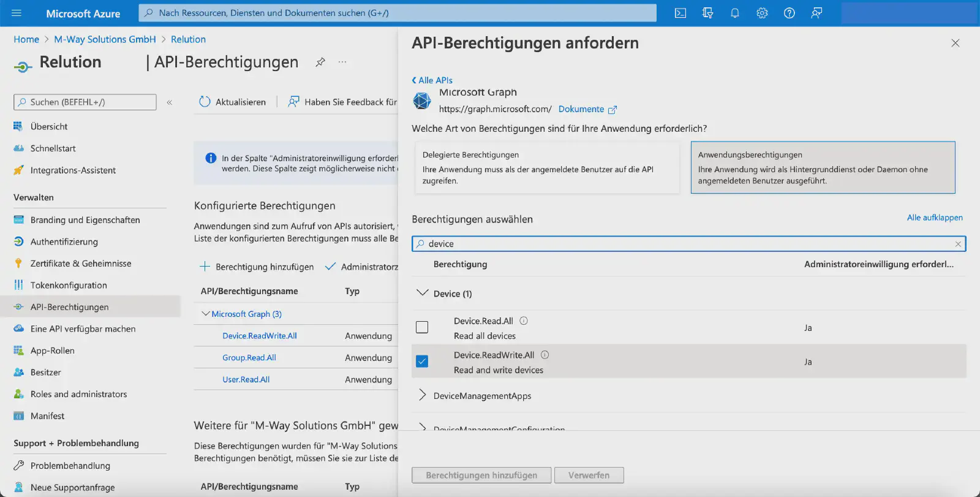
Task: Click the Microsoft Graph logo icon
Action: click(422, 101)
